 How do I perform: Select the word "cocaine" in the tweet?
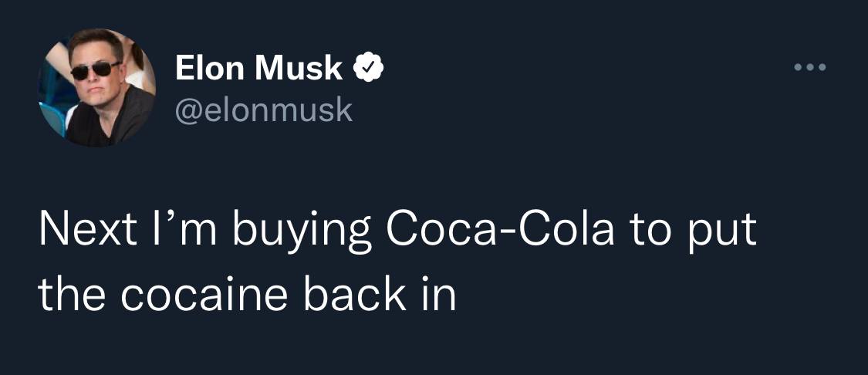(x=203, y=295)
